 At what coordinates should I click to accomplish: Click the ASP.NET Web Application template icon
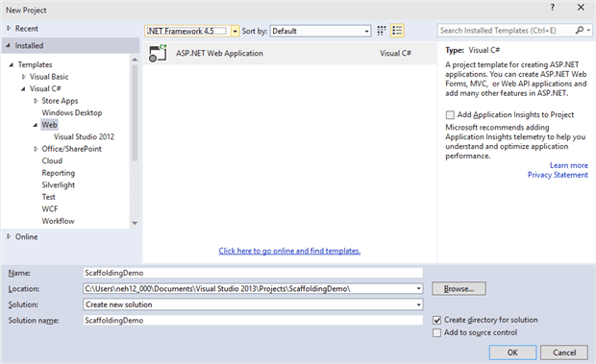click(x=158, y=53)
